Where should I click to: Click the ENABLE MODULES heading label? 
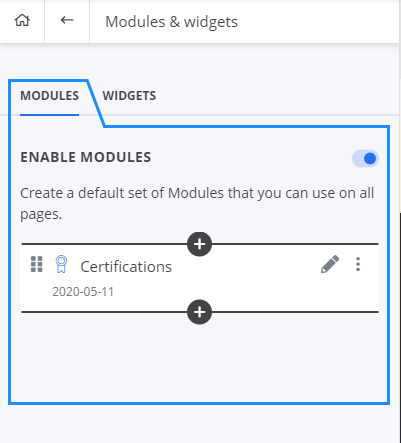[86, 157]
